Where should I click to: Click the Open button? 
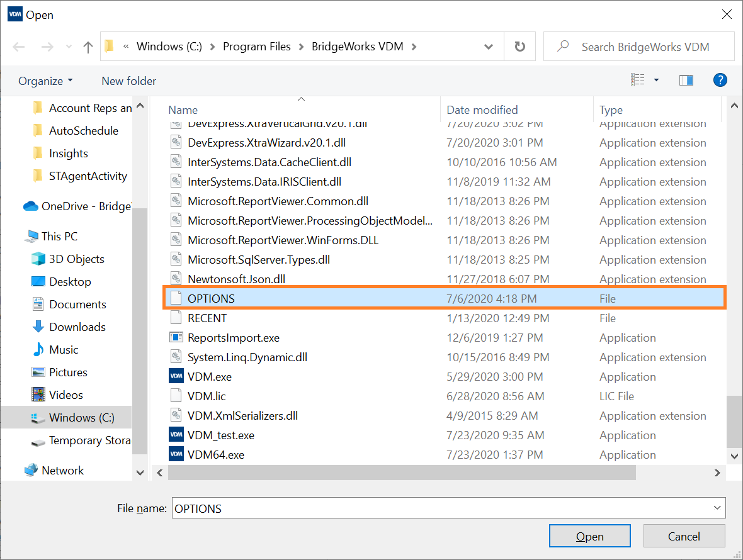click(589, 536)
